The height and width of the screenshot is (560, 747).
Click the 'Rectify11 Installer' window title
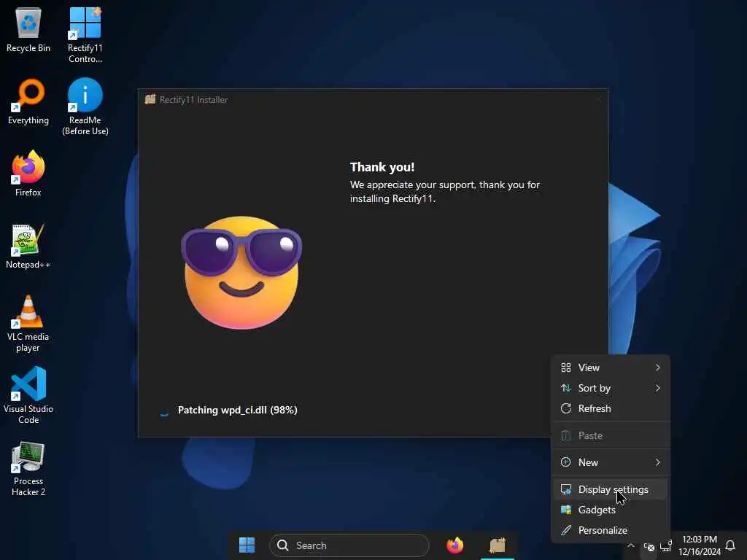click(193, 99)
